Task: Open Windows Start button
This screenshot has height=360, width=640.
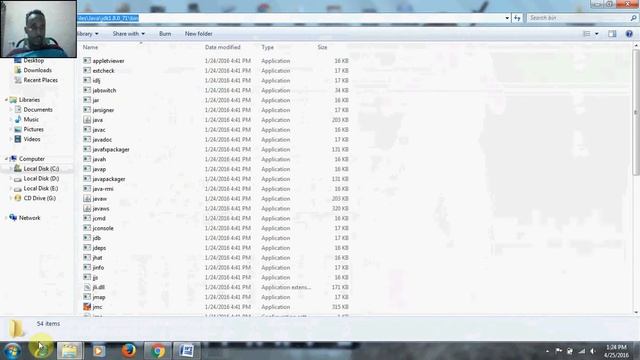Action: (x=12, y=351)
